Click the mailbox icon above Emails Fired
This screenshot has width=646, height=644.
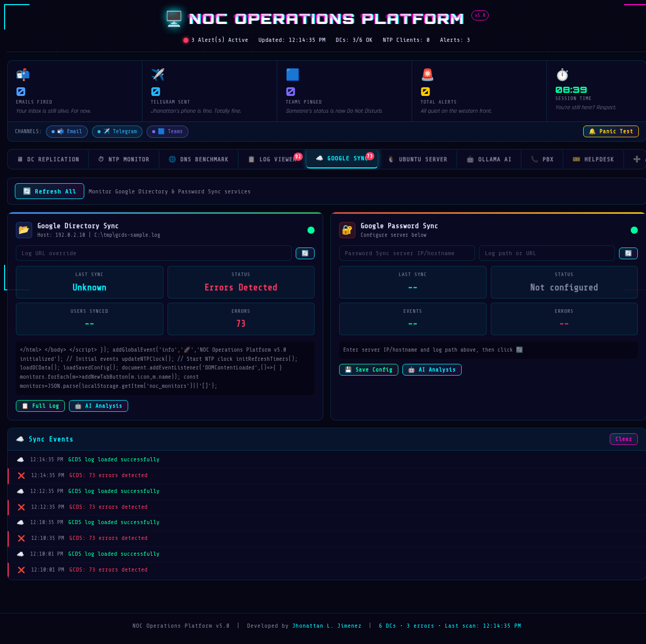(22, 75)
